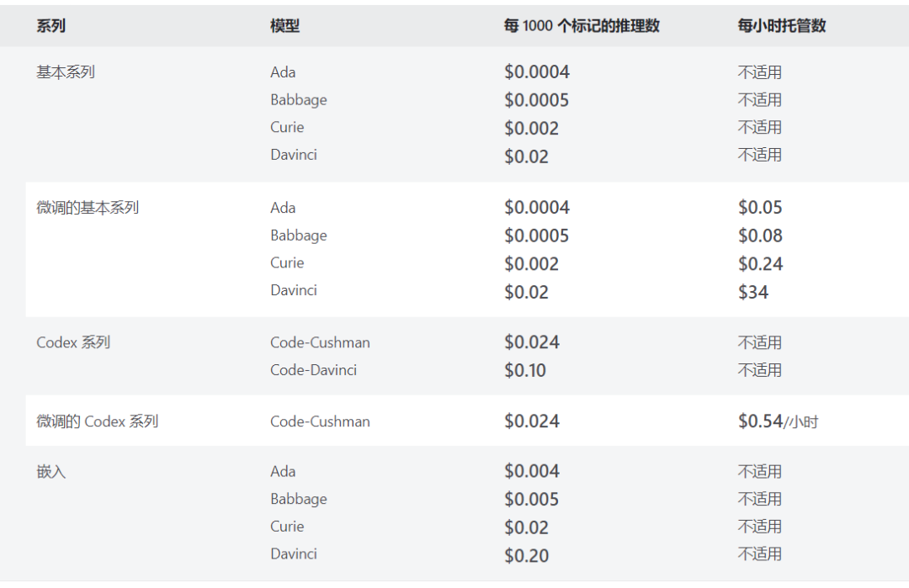Viewport: 909px width, 588px height.
Task: Click the $0.05 hosting price for Ada
Action: [760, 208]
